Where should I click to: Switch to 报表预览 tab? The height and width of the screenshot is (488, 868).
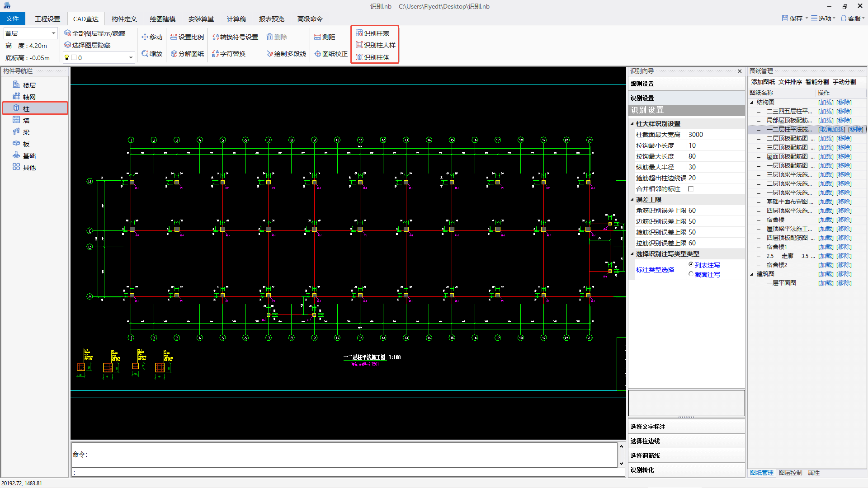271,19
